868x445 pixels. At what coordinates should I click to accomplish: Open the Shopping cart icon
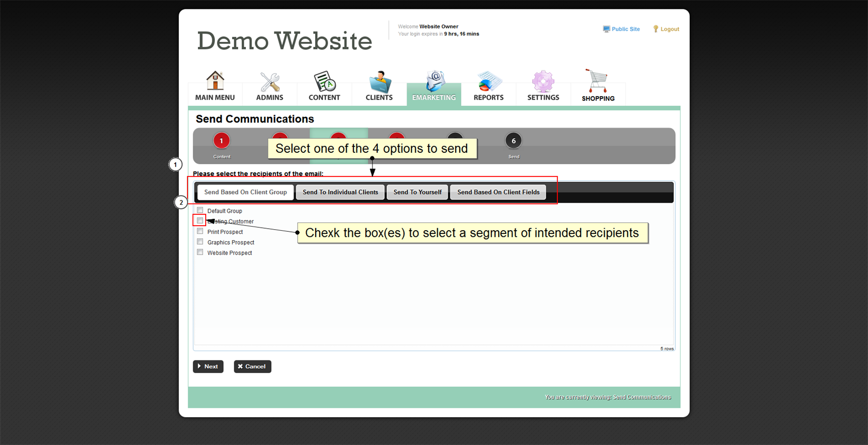pyautogui.click(x=598, y=82)
